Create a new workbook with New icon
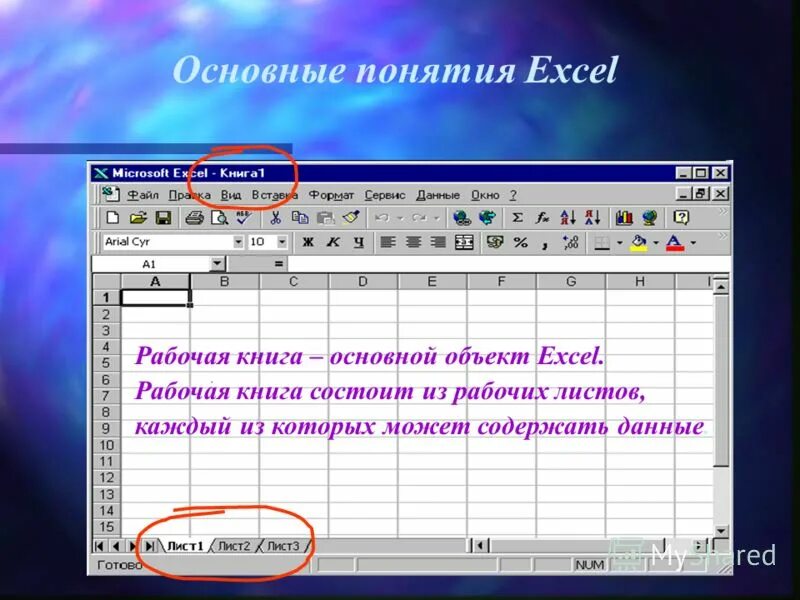Viewport: 800px width, 600px height. pyautogui.click(x=112, y=218)
